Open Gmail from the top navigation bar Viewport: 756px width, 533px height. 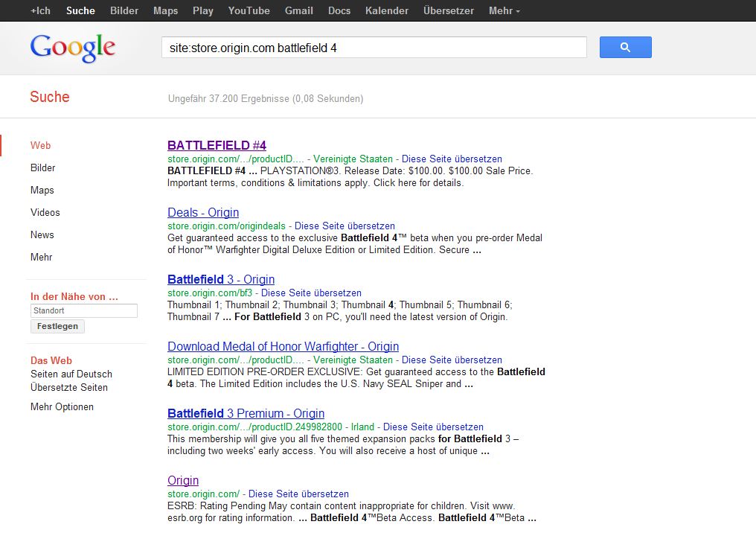pyautogui.click(x=298, y=10)
